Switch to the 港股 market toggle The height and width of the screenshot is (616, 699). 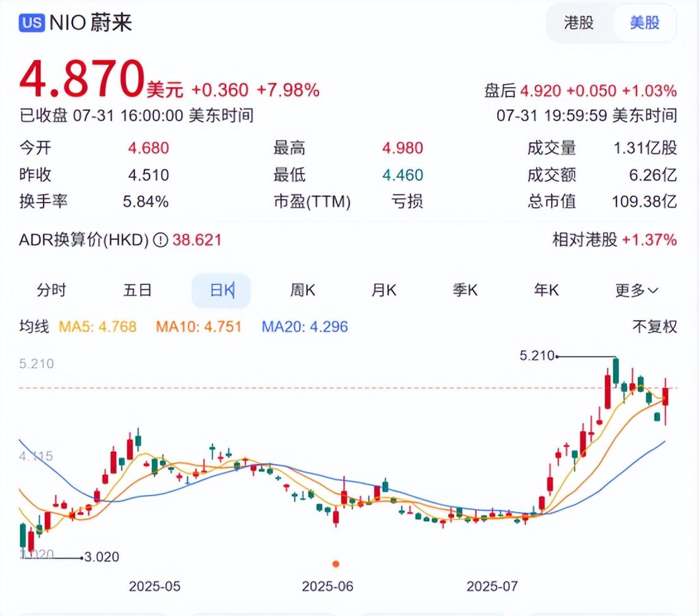tap(579, 22)
